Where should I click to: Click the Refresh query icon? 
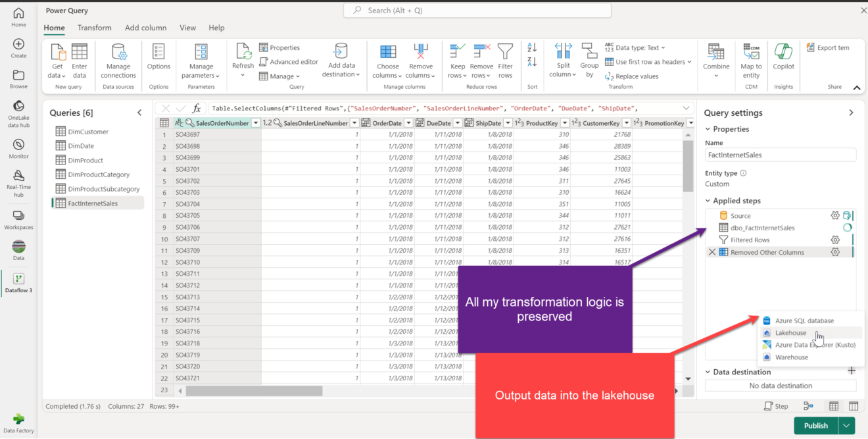click(x=243, y=53)
